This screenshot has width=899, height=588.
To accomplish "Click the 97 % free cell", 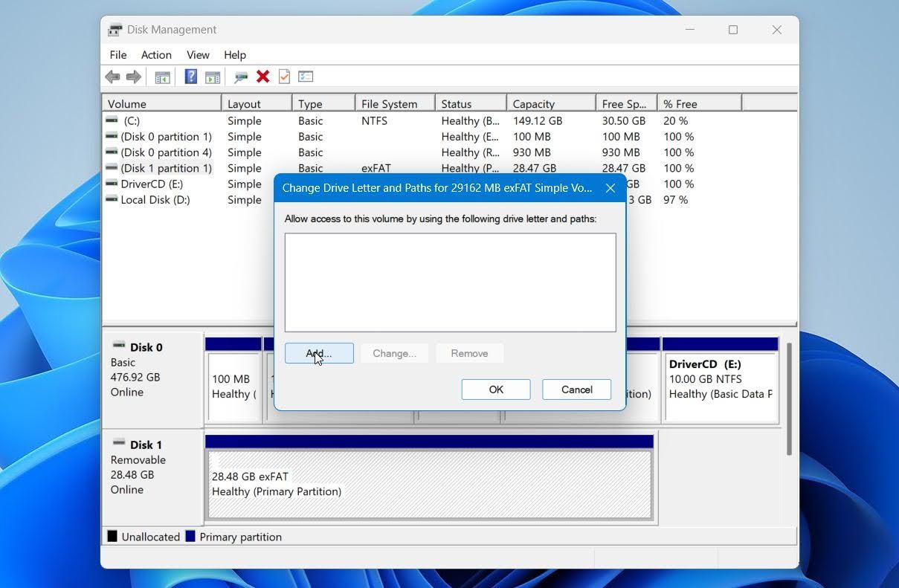I will [676, 199].
